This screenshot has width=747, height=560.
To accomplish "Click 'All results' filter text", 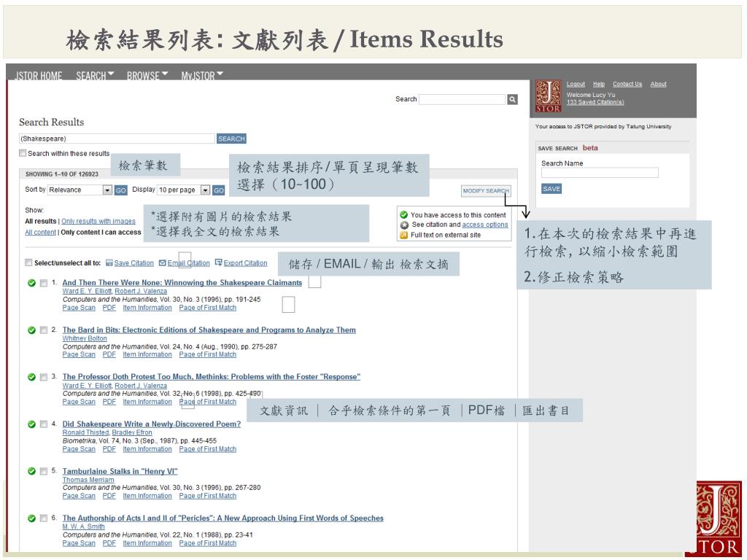I will coord(41,221).
